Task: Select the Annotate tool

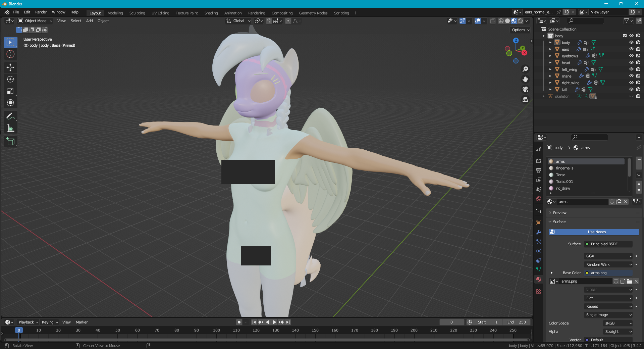Action: coord(10,116)
